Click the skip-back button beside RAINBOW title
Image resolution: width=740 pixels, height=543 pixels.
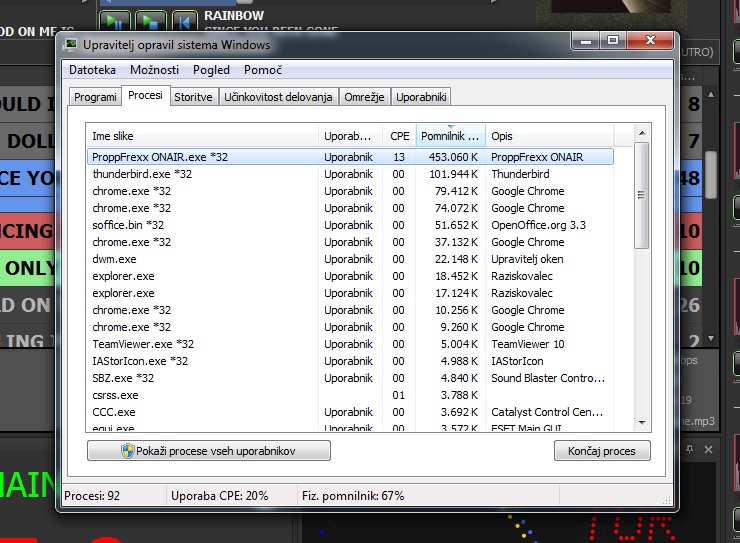tap(184, 20)
